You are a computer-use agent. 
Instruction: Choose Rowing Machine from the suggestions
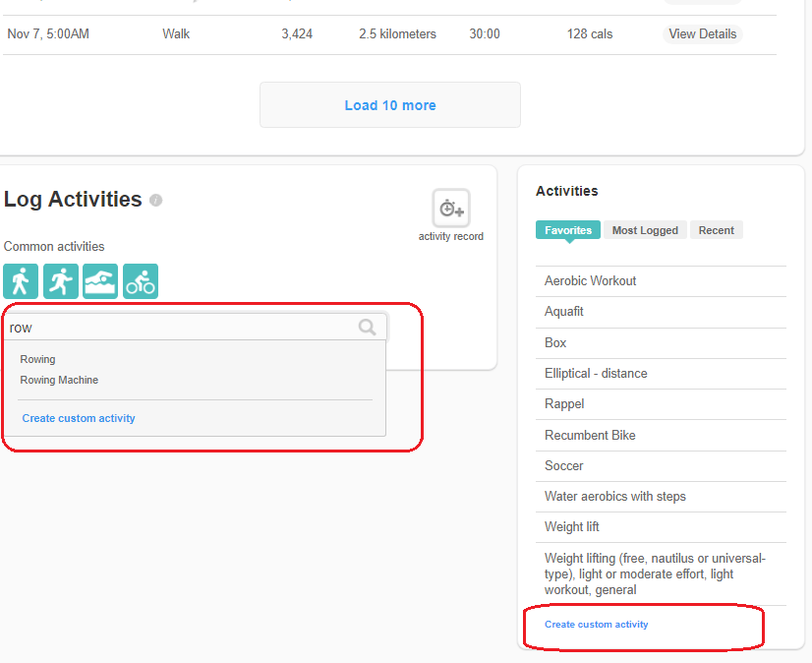[x=59, y=380]
